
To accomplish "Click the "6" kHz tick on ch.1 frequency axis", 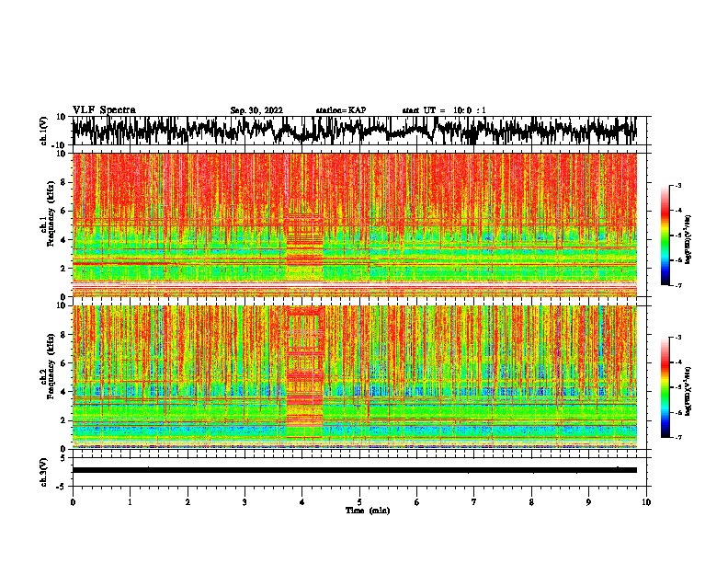I will pyautogui.click(x=63, y=211).
